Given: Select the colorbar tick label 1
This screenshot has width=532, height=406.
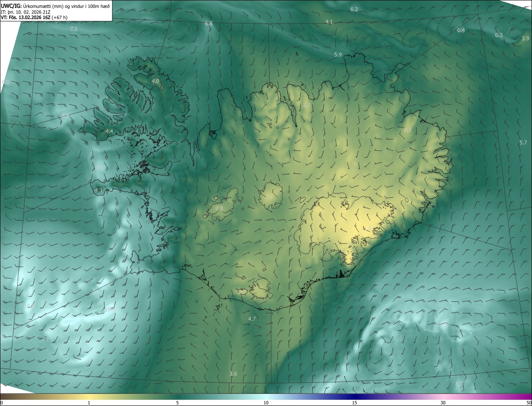Looking at the screenshot, I should [89, 403].
